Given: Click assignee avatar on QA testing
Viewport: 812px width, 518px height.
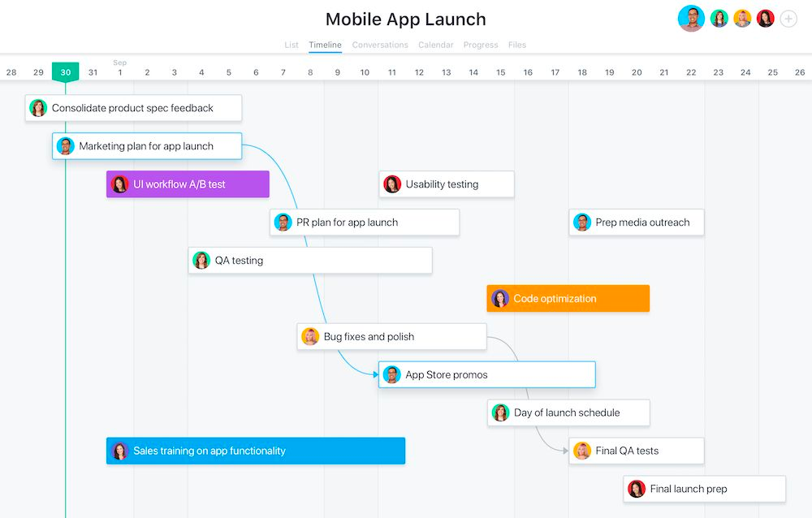Looking at the screenshot, I should 201,261.
